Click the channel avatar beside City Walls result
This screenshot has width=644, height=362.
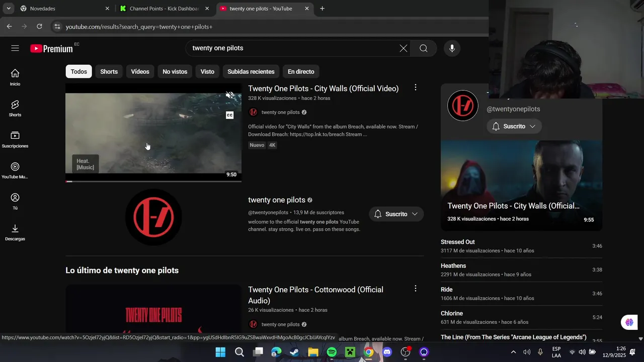253,112
